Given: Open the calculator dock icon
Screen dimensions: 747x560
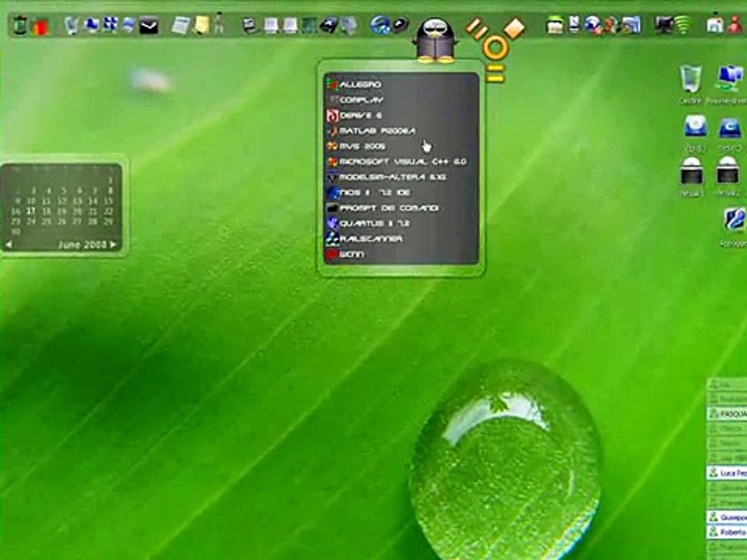Looking at the screenshot, I should 181,25.
